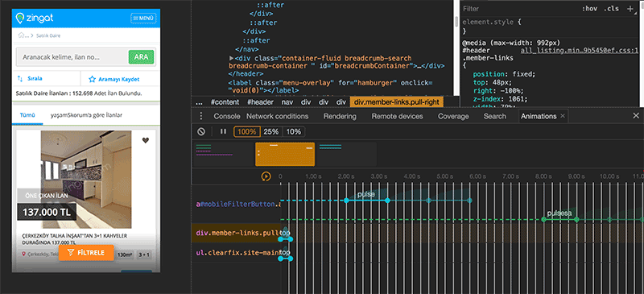Click the pulsesa animation start keyframe
Image resolution: width=644 pixels, height=294 pixels.
pos(544,220)
